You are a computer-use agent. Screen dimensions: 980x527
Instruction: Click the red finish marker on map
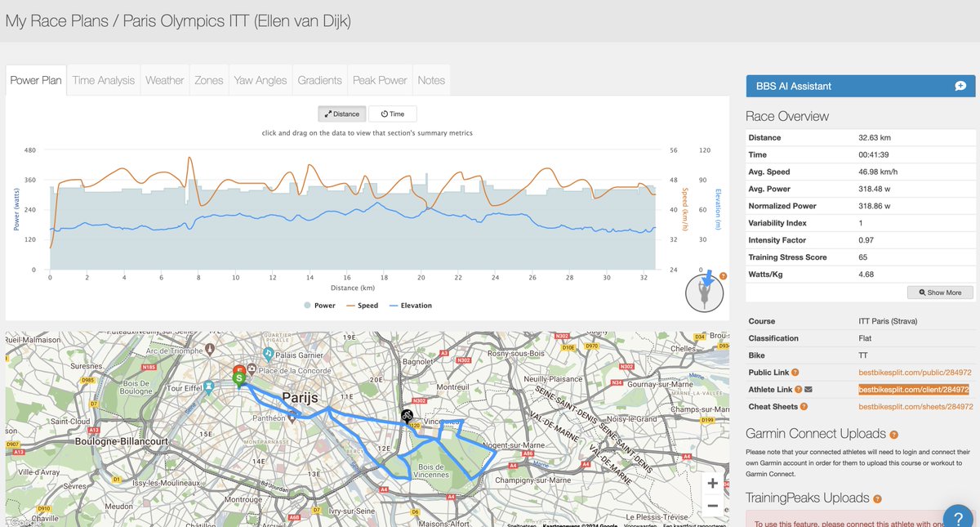[x=241, y=369]
